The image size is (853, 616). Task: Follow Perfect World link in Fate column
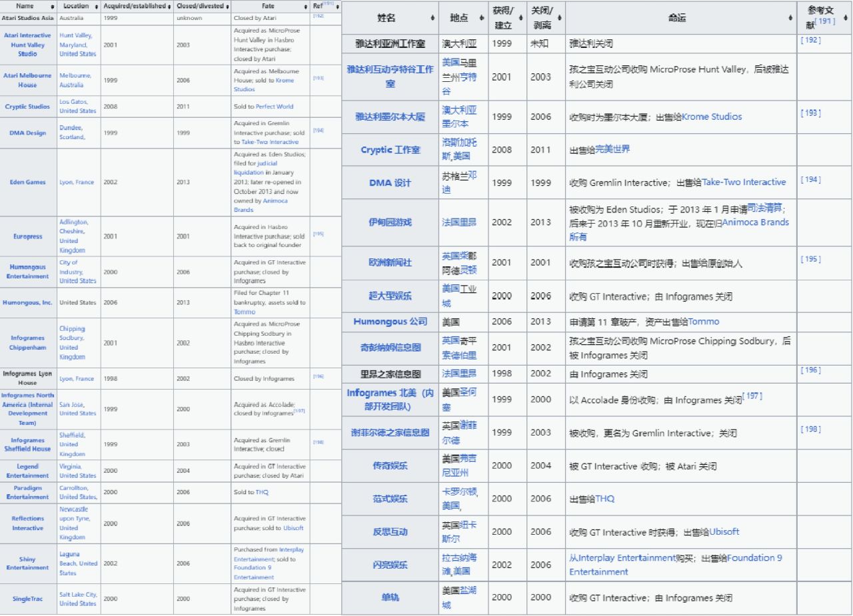tap(275, 107)
